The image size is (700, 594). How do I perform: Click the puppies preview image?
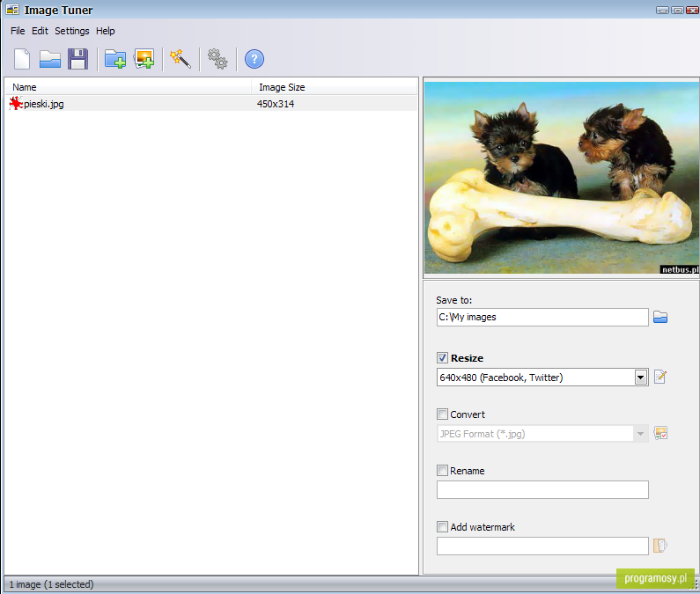point(562,178)
